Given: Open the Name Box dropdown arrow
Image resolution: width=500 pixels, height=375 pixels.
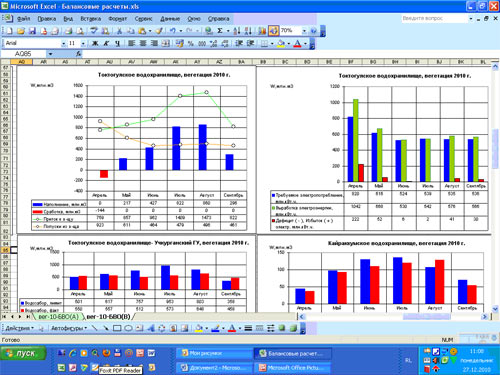Looking at the screenshot, I should pyautogui.click(x=50, y=54).
